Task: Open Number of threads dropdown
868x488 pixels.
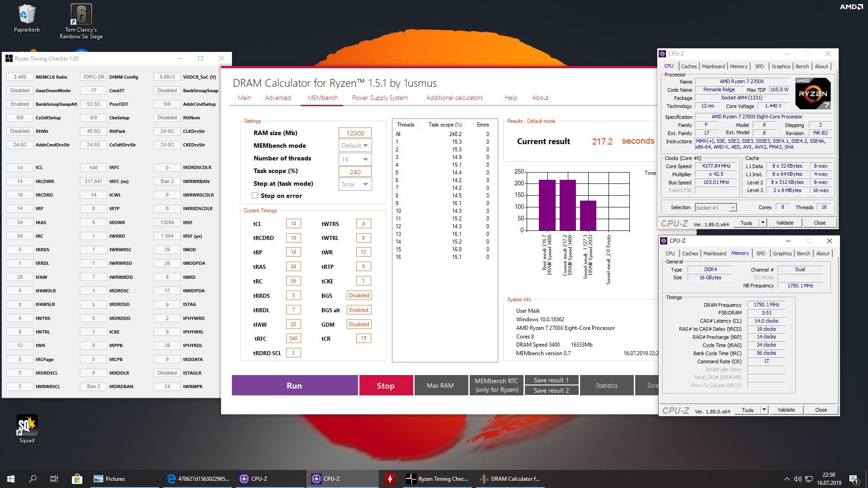Action: 355,159
